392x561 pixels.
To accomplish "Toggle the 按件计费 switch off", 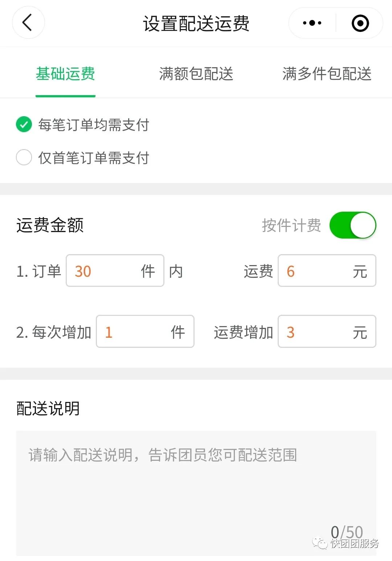I will point(352,225).
